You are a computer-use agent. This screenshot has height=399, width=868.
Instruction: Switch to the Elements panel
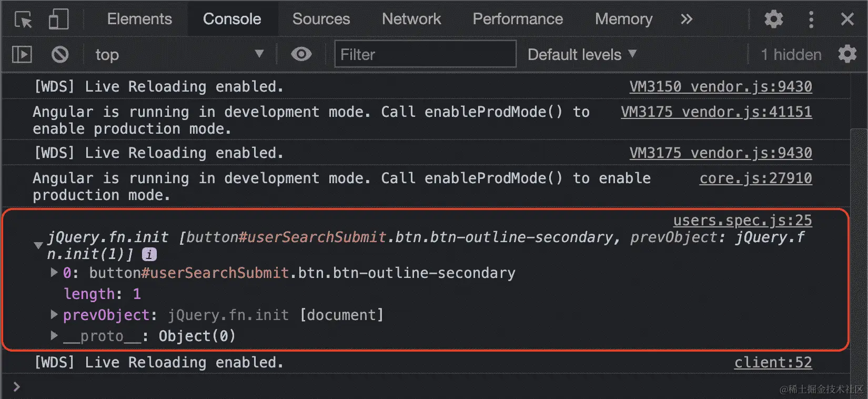click(139, 19)
